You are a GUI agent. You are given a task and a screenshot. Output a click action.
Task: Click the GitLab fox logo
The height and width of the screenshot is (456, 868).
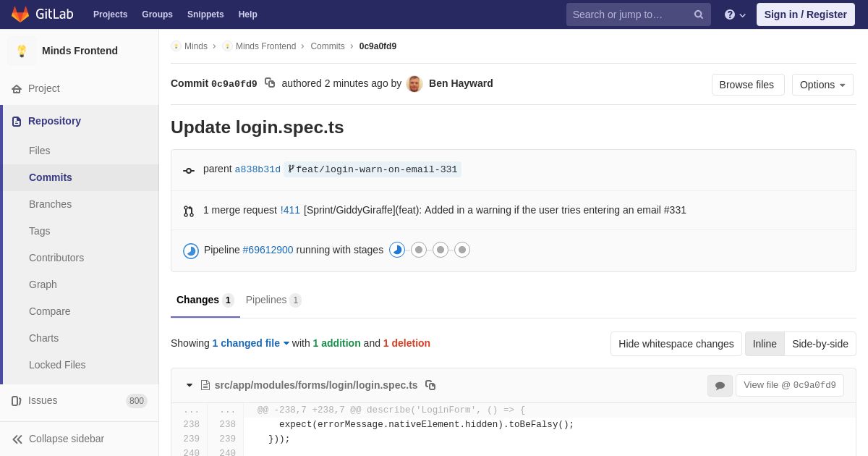tap(20, 14)
